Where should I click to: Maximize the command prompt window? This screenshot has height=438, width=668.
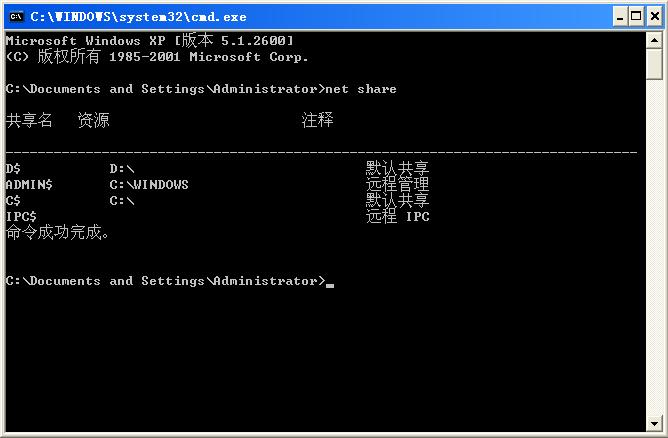[x=636, y=17]
